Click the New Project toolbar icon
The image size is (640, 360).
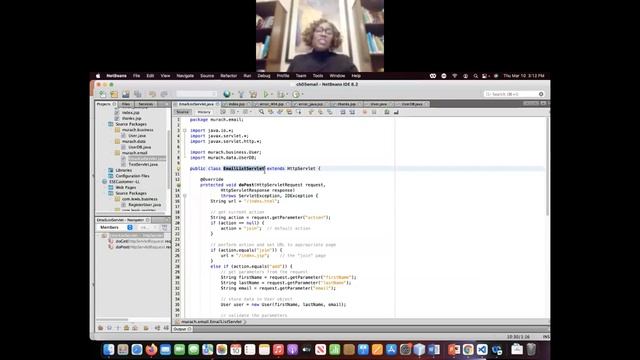(114, 94)
